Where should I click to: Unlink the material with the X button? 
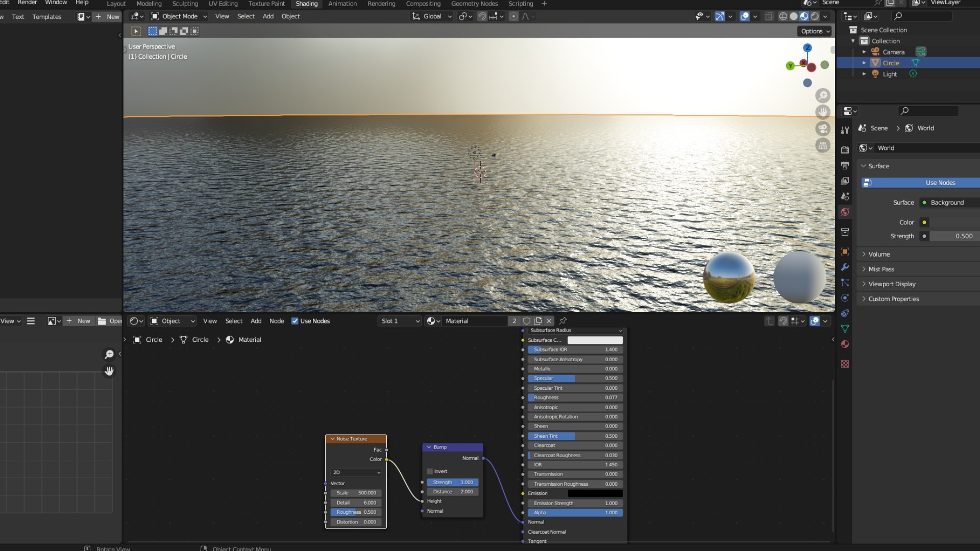(549, 321)
